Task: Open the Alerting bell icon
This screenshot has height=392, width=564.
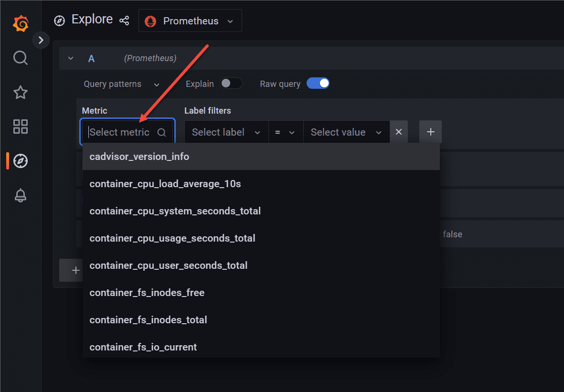Action: click(21, 195)
